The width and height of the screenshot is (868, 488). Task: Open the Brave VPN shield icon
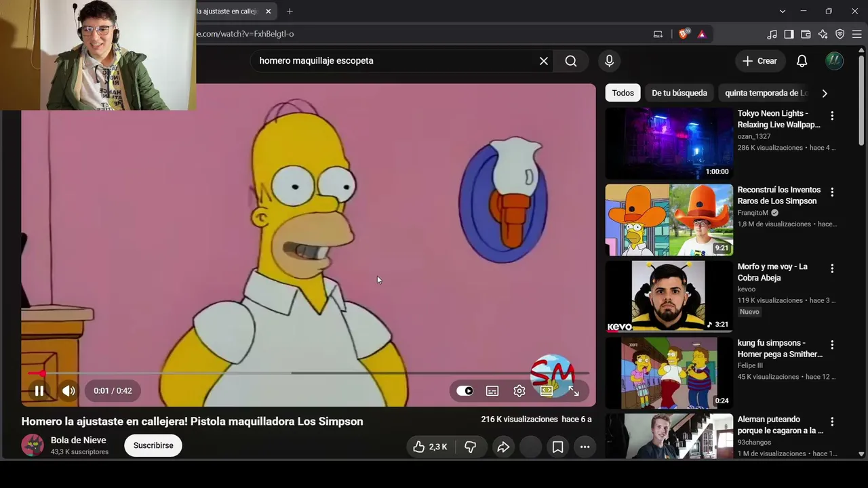point(840,34)
